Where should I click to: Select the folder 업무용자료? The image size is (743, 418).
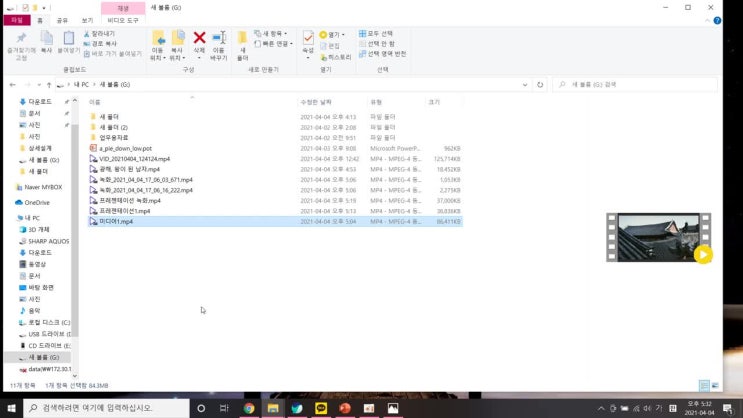coord(114,137)
